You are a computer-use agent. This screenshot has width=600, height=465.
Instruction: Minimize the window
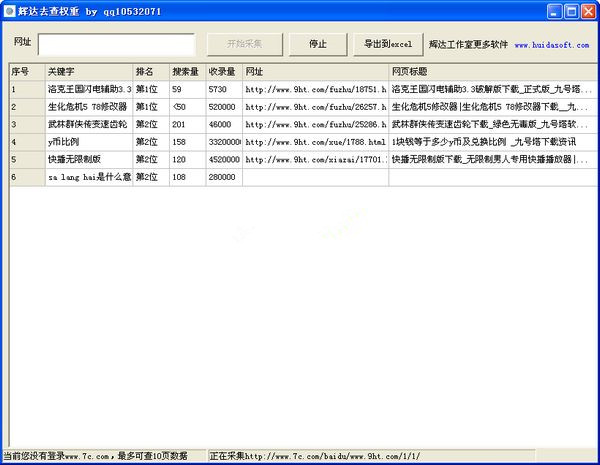coord(554,11)
